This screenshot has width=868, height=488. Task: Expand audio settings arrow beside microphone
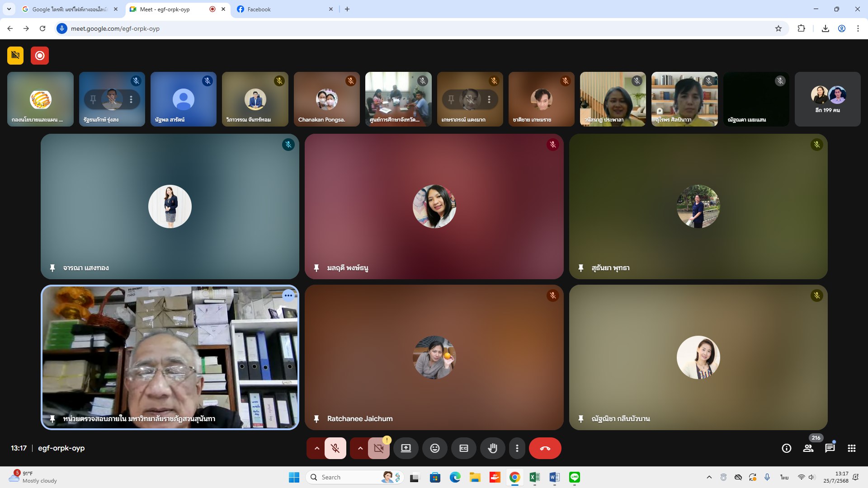tap(316, 448)
